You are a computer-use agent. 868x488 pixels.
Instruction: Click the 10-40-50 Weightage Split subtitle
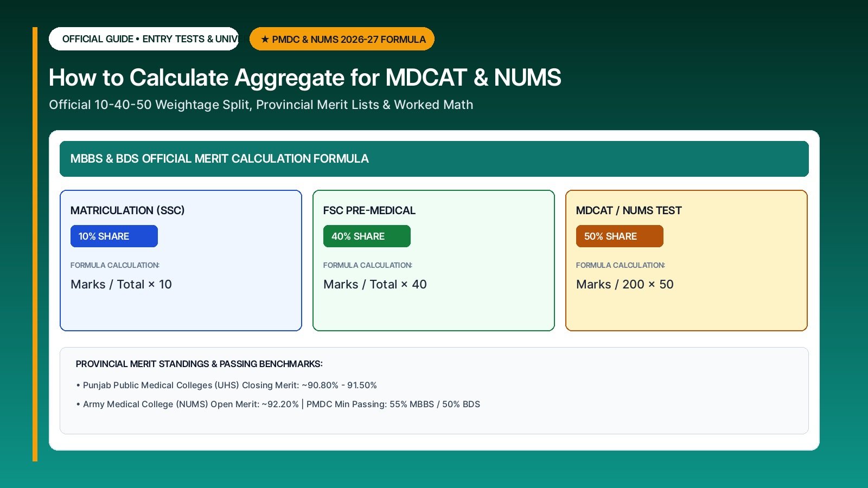(261, 105)
